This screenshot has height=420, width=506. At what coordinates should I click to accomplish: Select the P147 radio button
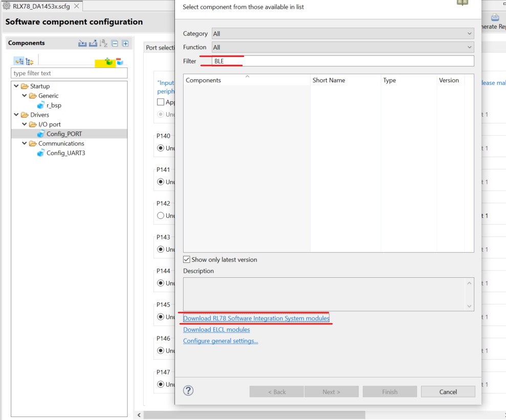pyautogui.click(x=160, y=384)
